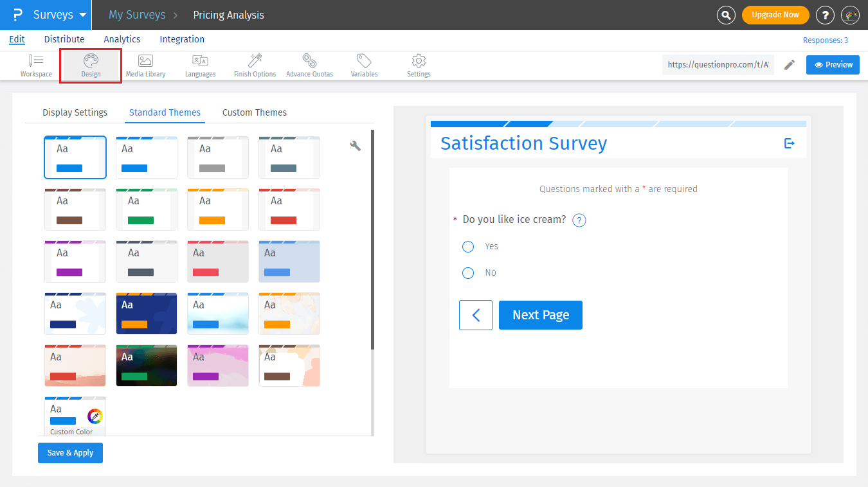Select the No radio button
Screen dimensions: 868x487
tap(467, 272)
